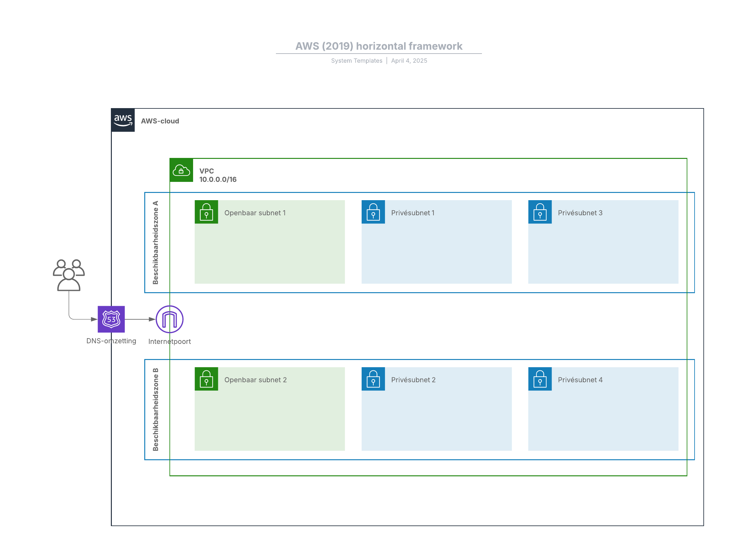This screenshot has width=756, height=551.
Task: Select the Internetpoort gateway icon
Action: [169, 319]
